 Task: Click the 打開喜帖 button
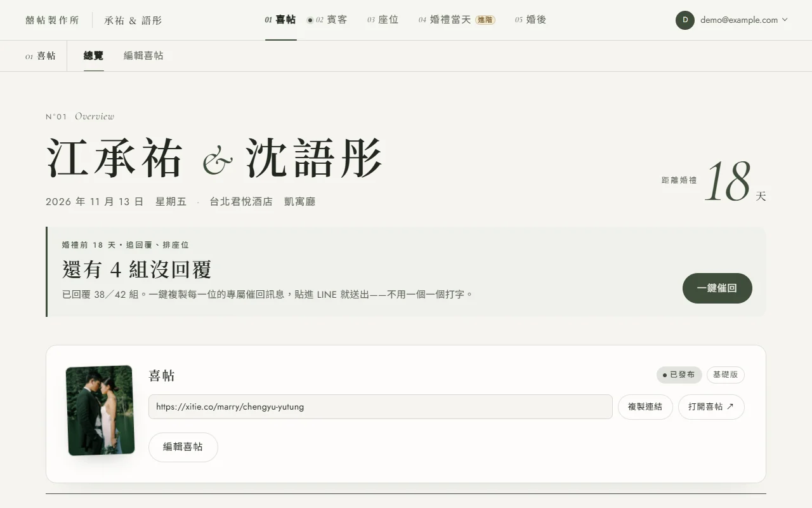pos(711,407)
